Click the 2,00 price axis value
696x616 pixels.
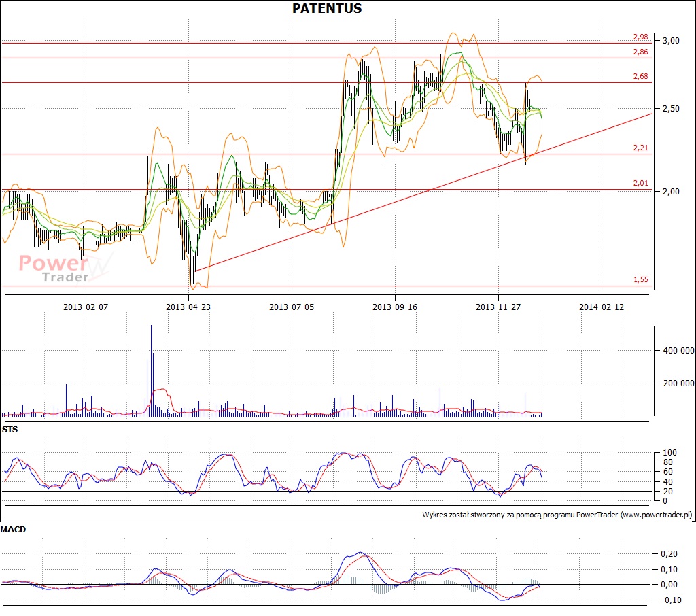click(x=671, y=192)
